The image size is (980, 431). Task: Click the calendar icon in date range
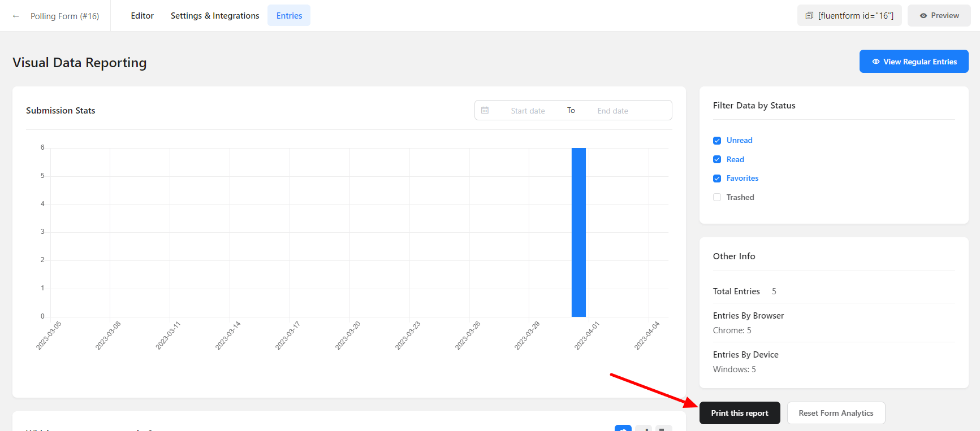485,111
